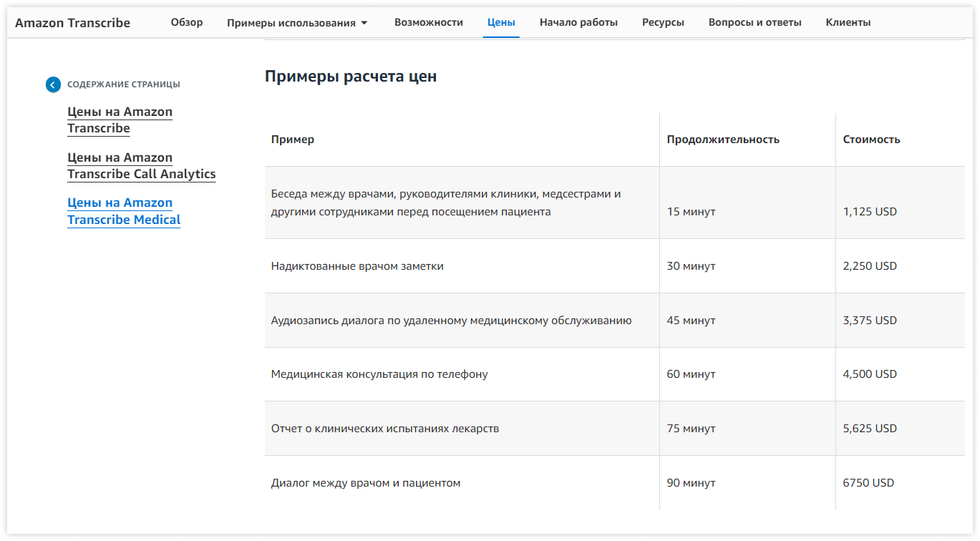Click the Amazon Transcribe product title
Screen dimensions: 980x541
(x=72, y=23)
